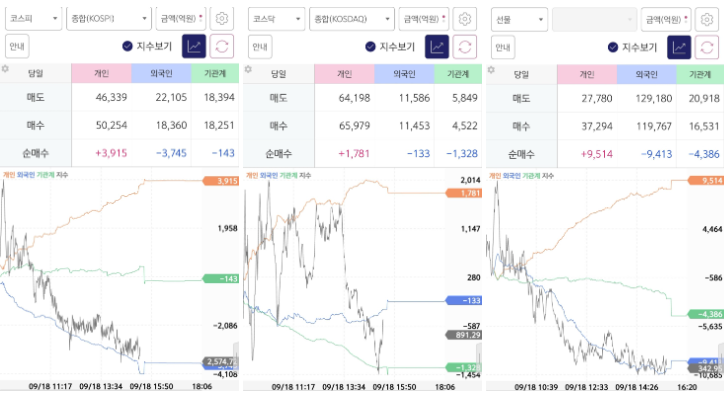Image resolution: width=727 pixels, height=395 pixels.
Task: Click KOSDAQ individual sell value 64,198
Action: pos(354,98)
